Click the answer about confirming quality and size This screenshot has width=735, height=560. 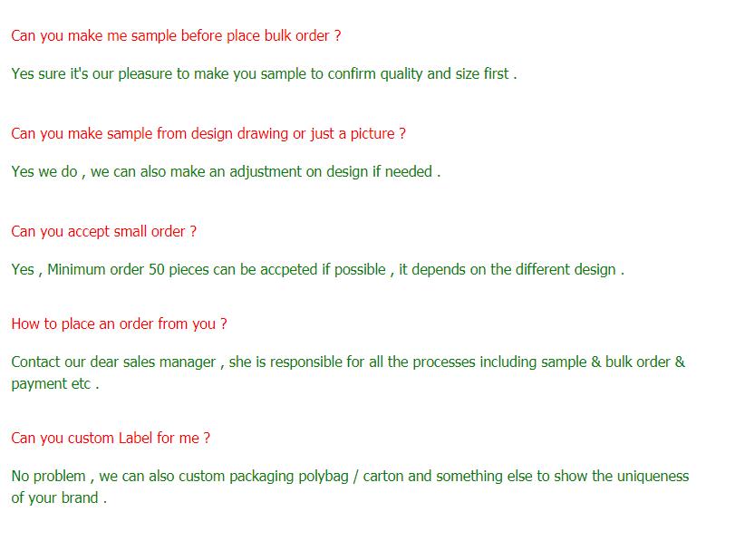264,74
